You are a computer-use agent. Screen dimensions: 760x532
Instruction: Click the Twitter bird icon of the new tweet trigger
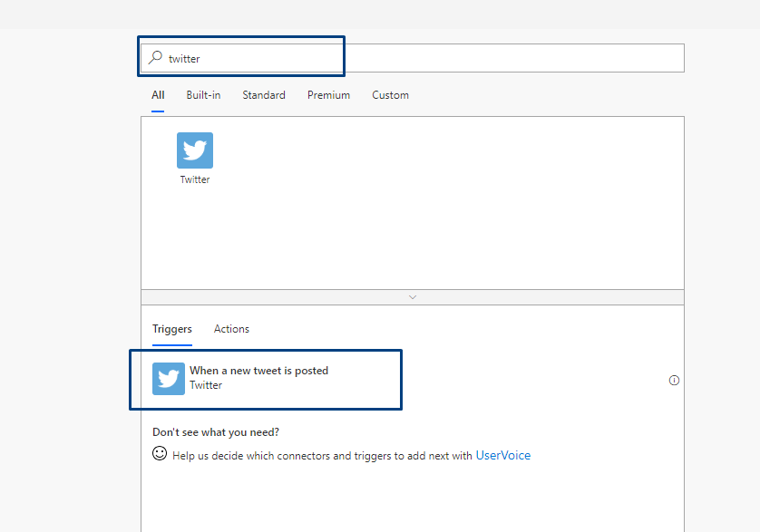point(169,379)
